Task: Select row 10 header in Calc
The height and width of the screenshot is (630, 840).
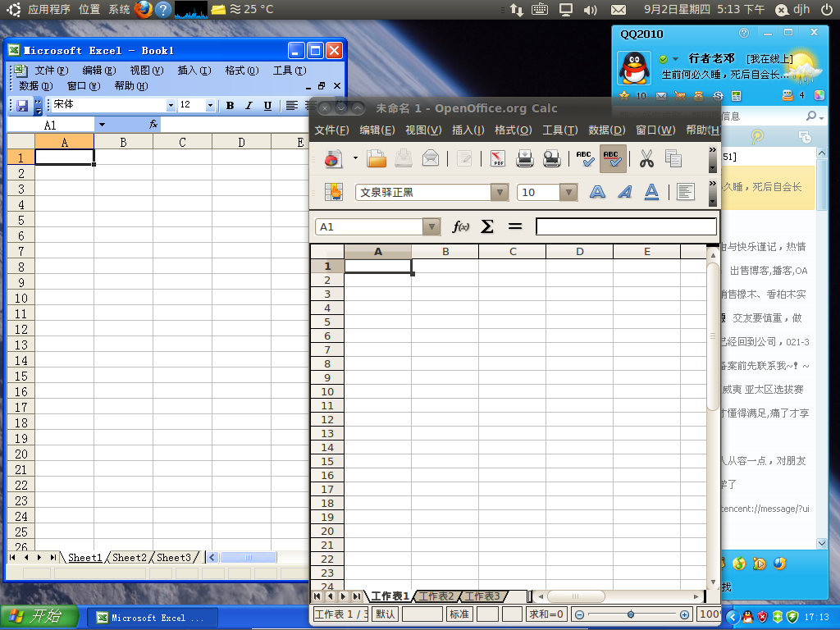Action: [x=327, y=391]
